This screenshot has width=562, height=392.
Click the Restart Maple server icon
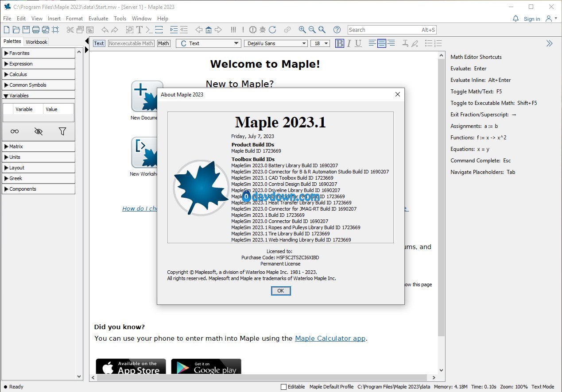pyautogui.click(x=272, y=30)
